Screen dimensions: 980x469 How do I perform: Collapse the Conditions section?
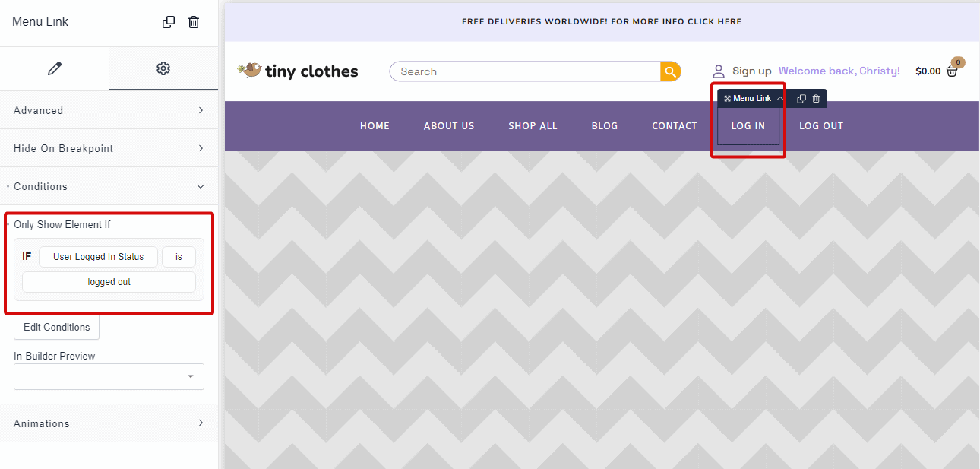pos(109,186)
